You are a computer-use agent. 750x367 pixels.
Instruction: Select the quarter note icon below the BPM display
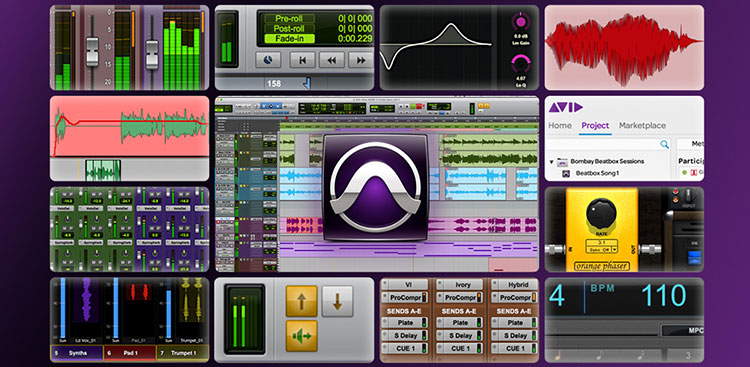(x=557, y=355)
